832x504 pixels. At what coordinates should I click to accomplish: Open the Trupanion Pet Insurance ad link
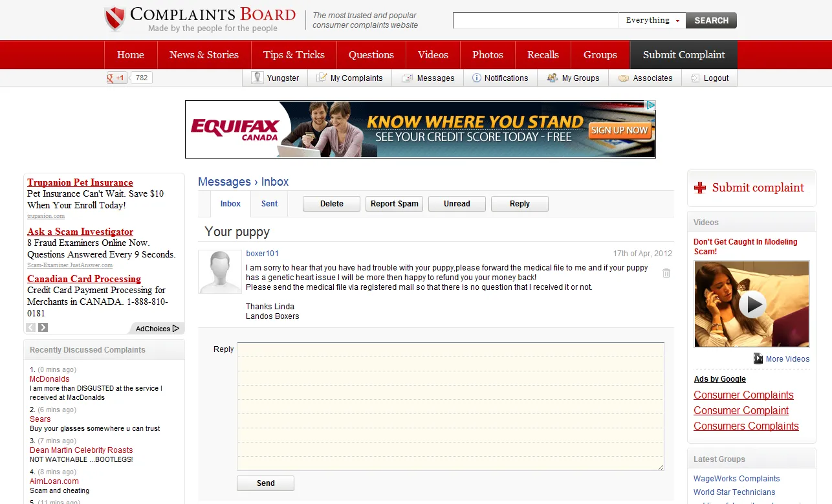(80, 182)
